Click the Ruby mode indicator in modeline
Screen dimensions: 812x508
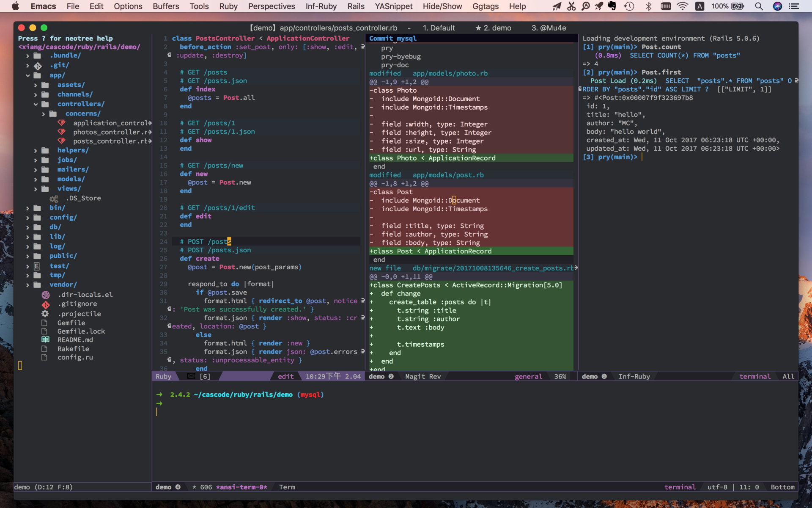pyautogui.click(x=163, y=376)
